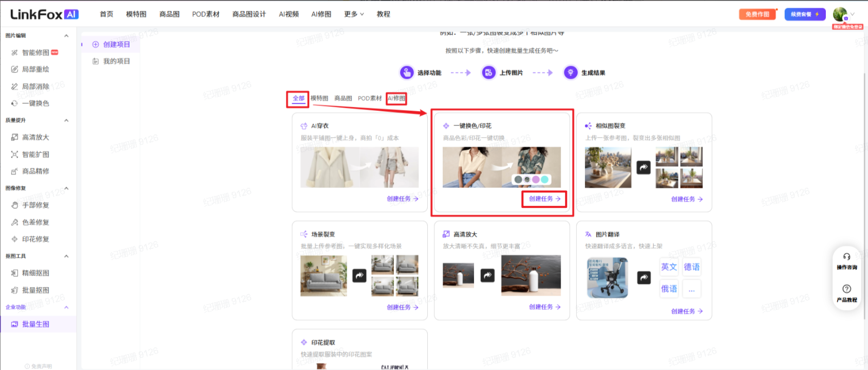Collapse the 抠图工具 sidebar section

coord(66,256)
